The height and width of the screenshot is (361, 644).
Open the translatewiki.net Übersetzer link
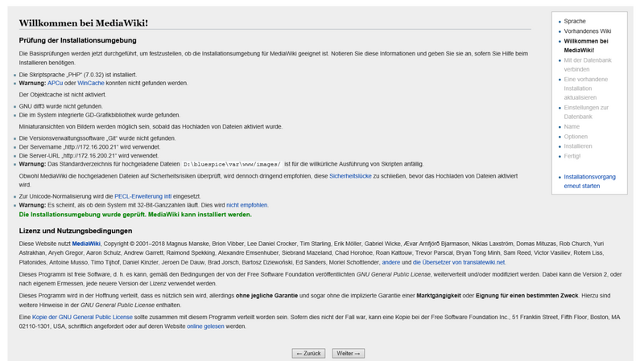click(x=459, y=262)
